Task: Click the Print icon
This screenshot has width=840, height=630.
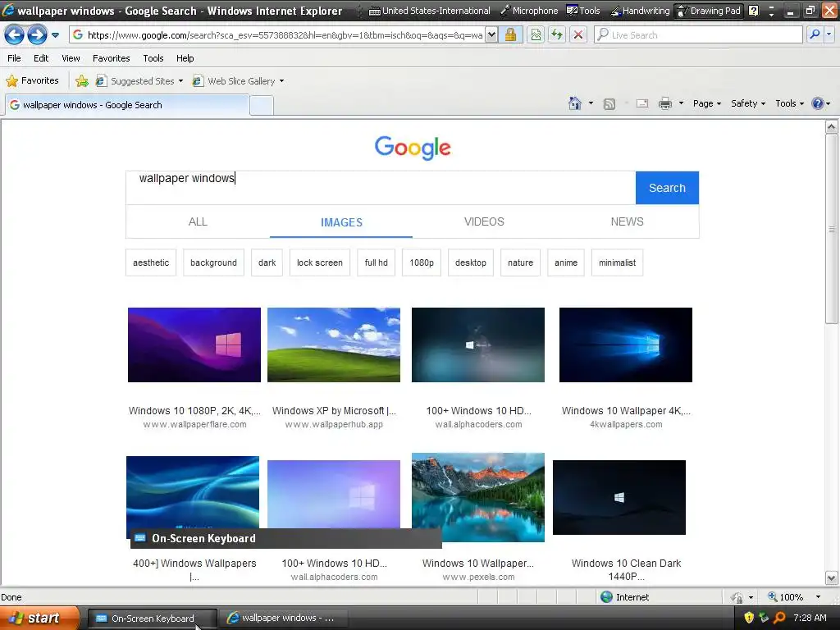Action: [x=664, y=103]
